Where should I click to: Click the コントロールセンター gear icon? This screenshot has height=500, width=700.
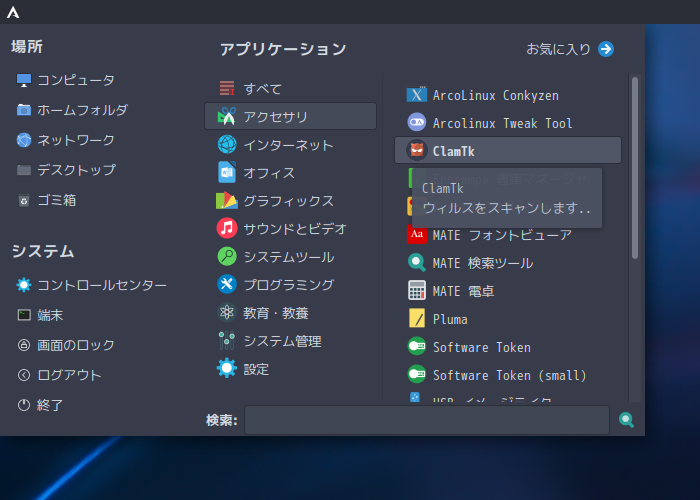tap(24, 285)
